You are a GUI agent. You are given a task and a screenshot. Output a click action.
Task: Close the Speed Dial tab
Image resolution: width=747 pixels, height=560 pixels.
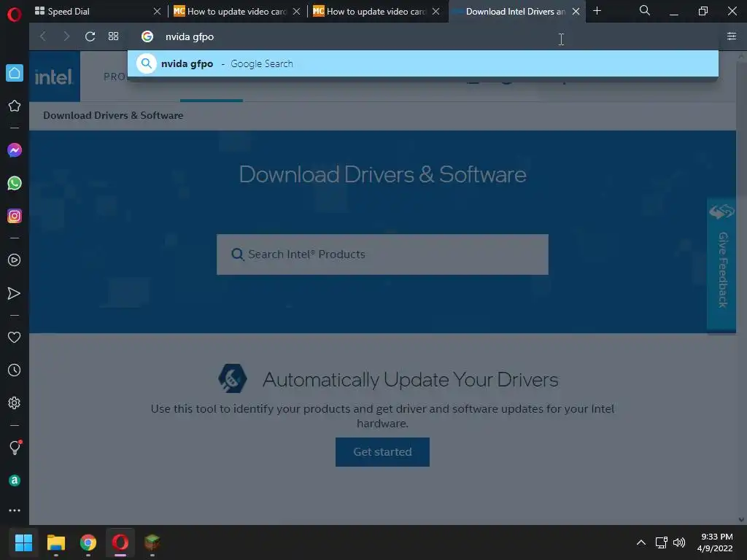coord(157,12)
